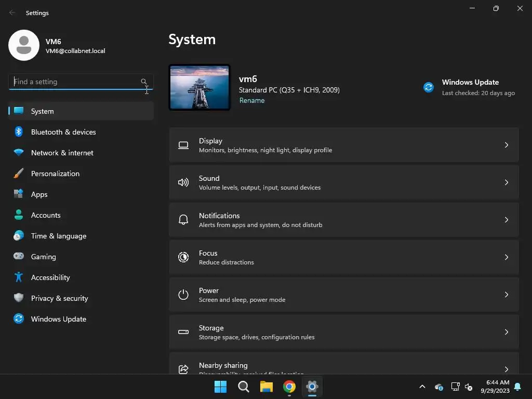Click the Focus icon

point(183,257)
